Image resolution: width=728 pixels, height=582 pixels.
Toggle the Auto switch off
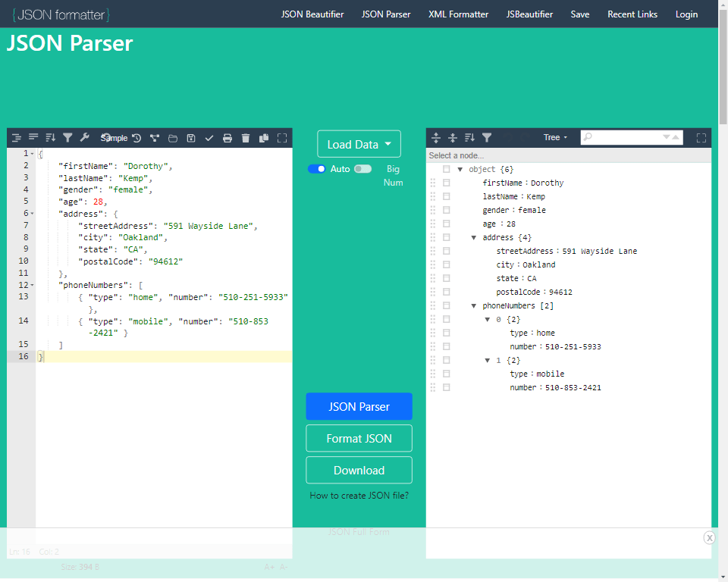coord(318,169)
